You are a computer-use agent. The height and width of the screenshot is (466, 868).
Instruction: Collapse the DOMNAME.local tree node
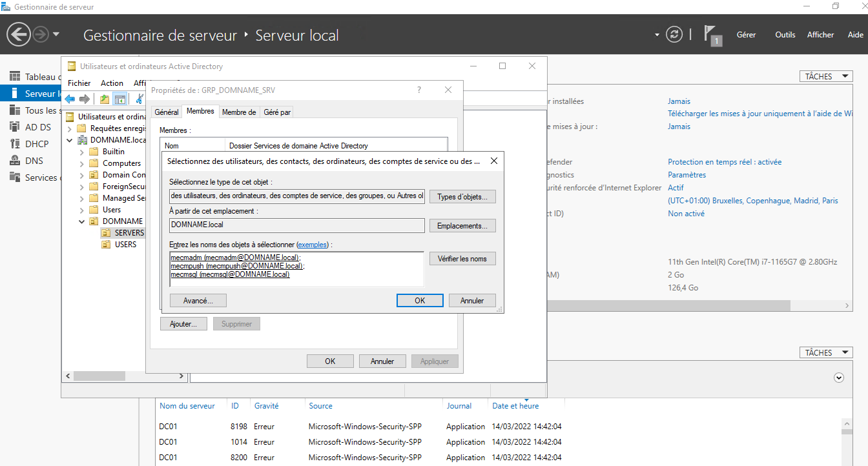point(70,140)
